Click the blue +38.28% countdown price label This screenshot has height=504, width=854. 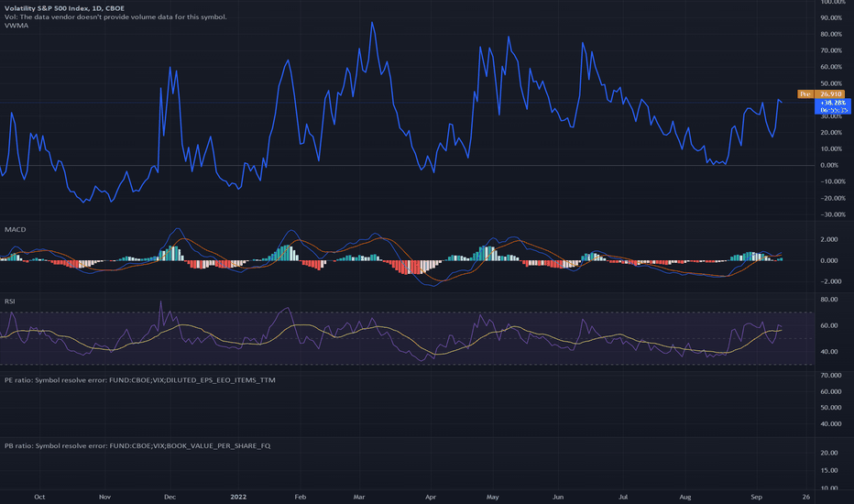pos(833,106)
